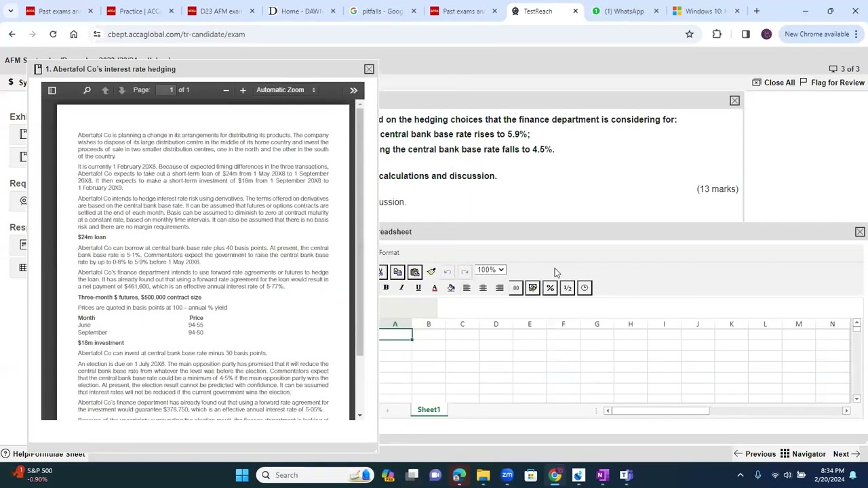Screen dimensions: 868x488
Task: Undo last spreadsheet action
Action: tap(448, 272)
